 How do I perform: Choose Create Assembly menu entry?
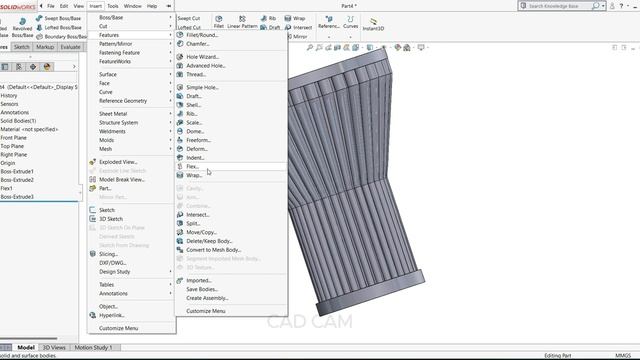207,298
